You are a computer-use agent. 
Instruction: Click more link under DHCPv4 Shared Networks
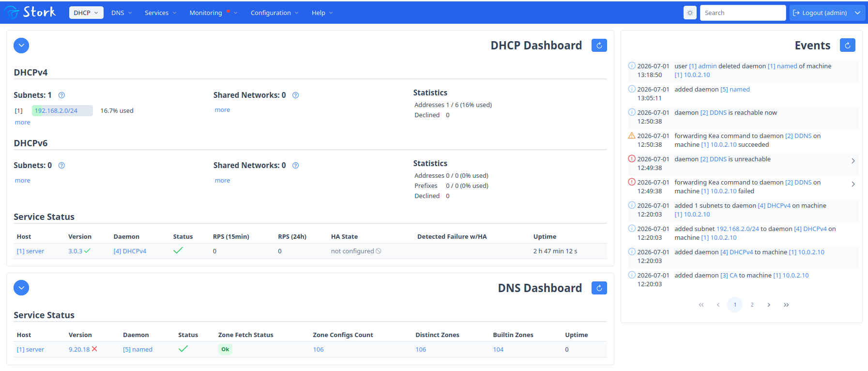click(x=222, y=110)
